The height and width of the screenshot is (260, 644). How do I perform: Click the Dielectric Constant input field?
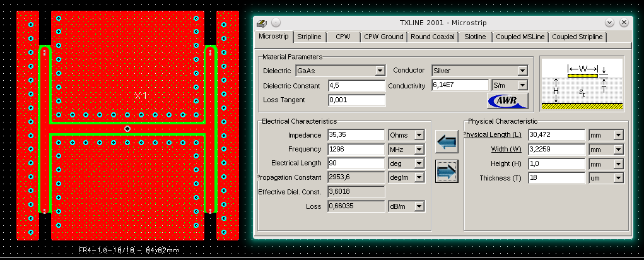pyautogui.click(x=356, y=86)
